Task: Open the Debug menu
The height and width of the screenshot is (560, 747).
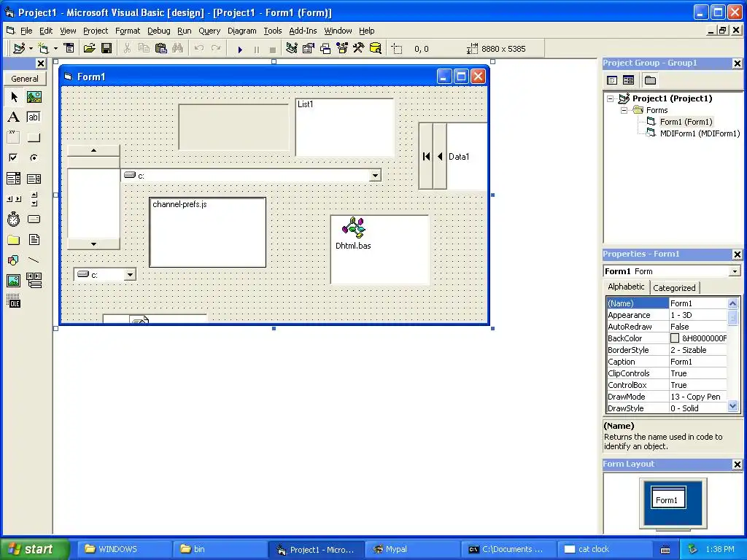Action: click(x=158, y=31)
